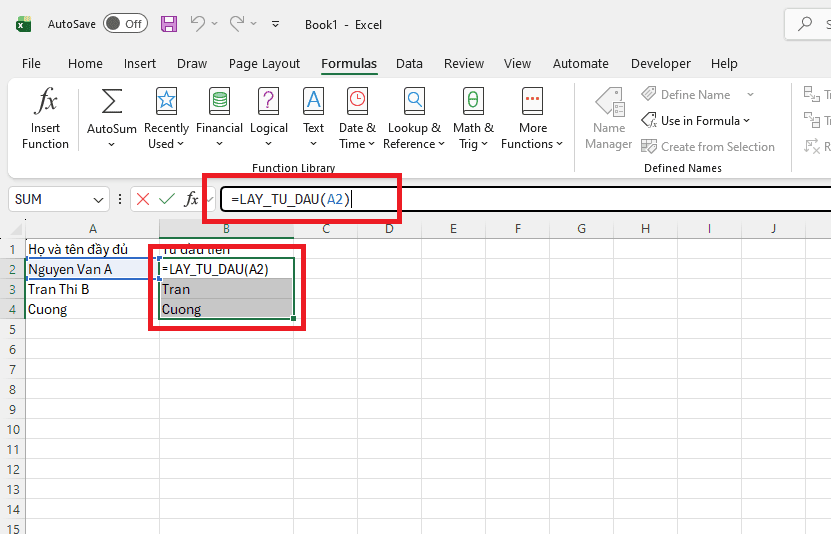Open Text functions menu
The height and width of the screenshot is (534, 831).
(313, 119)
